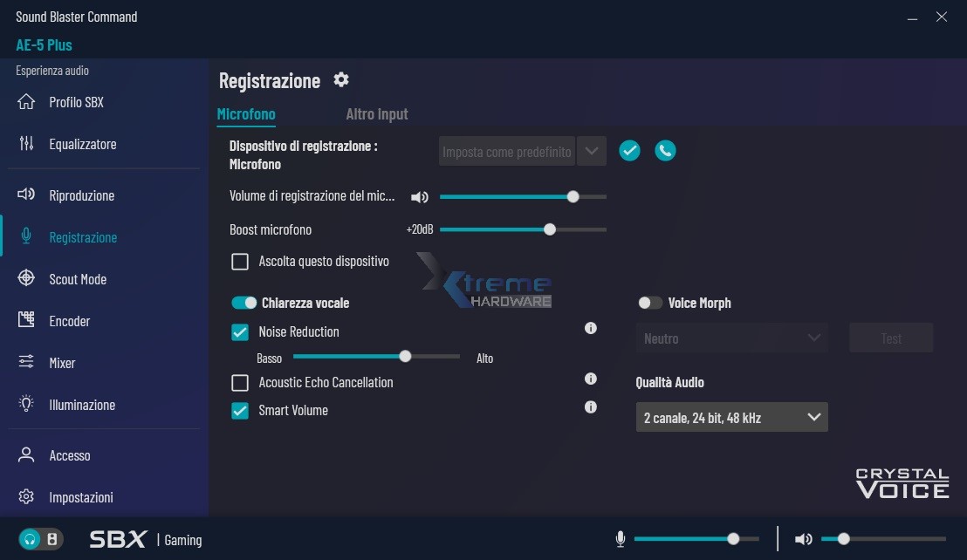Show info for Acoustic Echo Cancellation
Viewport: 967px width, 560px height.
[x=591, y=379]
